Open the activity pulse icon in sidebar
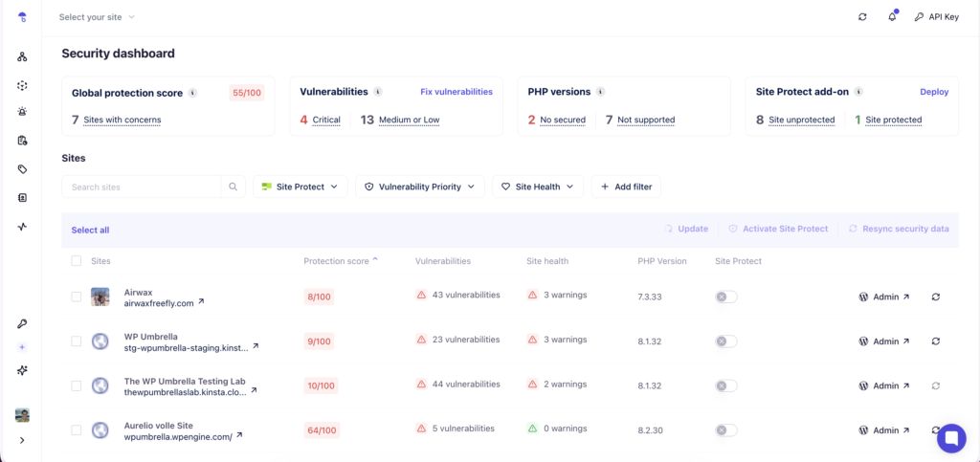 coord(22,227)
